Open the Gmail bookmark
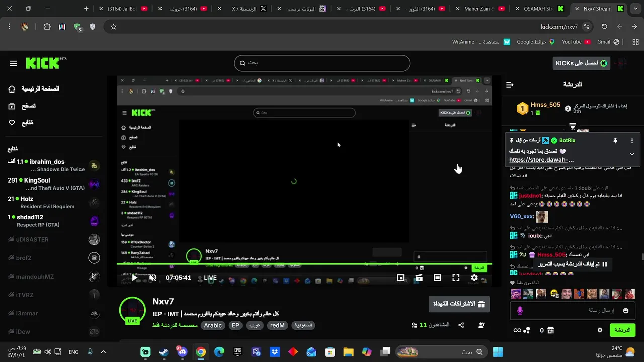Screen dimensions: 644x362 608,42
